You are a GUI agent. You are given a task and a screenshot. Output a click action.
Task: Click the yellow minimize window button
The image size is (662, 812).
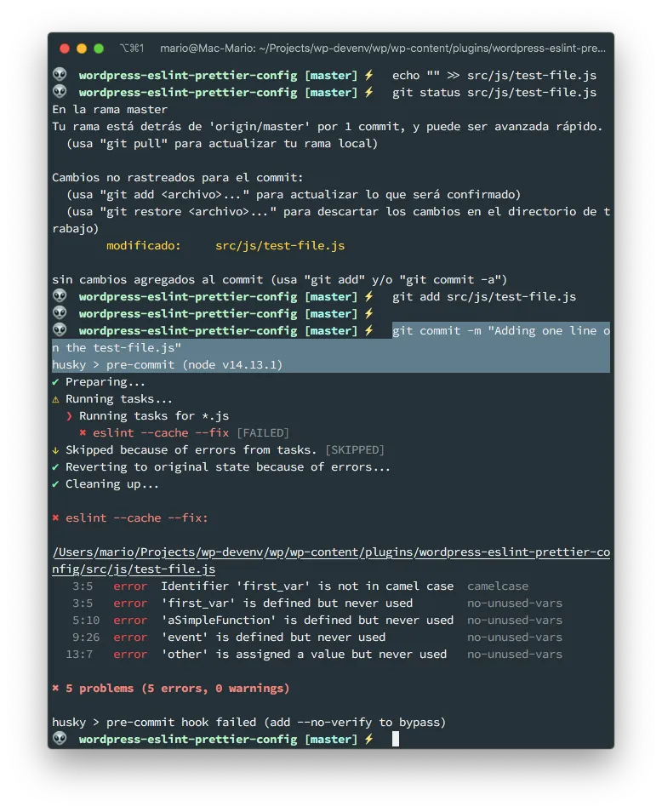point(82,49)
